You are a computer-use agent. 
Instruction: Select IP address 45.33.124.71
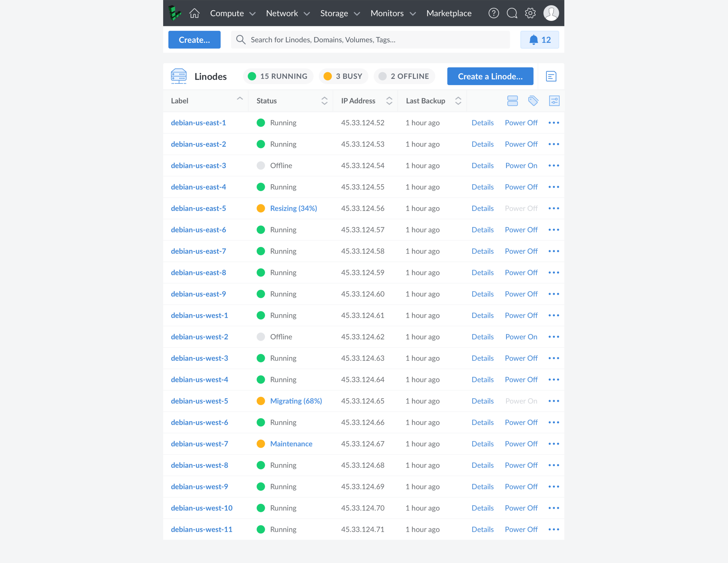[363, 529]
